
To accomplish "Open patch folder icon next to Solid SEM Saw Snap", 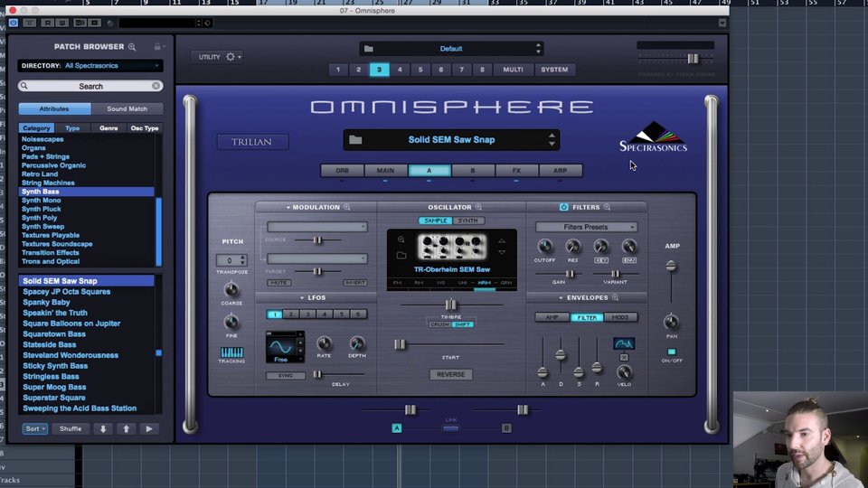I will (355, 139).
